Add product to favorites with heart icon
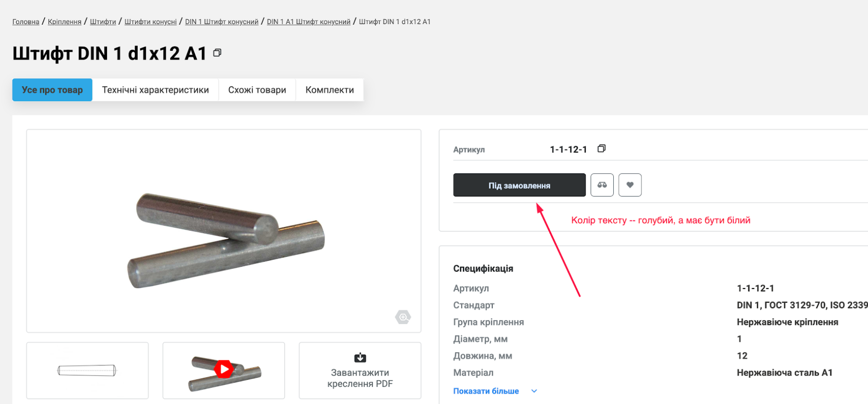The width and height of the screenshot is (868, 404). [x=630, y=185]
